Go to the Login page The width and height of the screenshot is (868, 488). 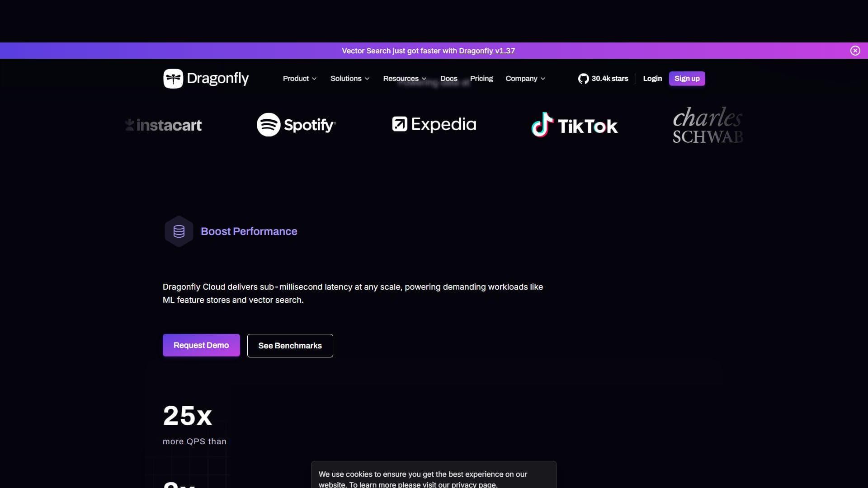point(652,79)
